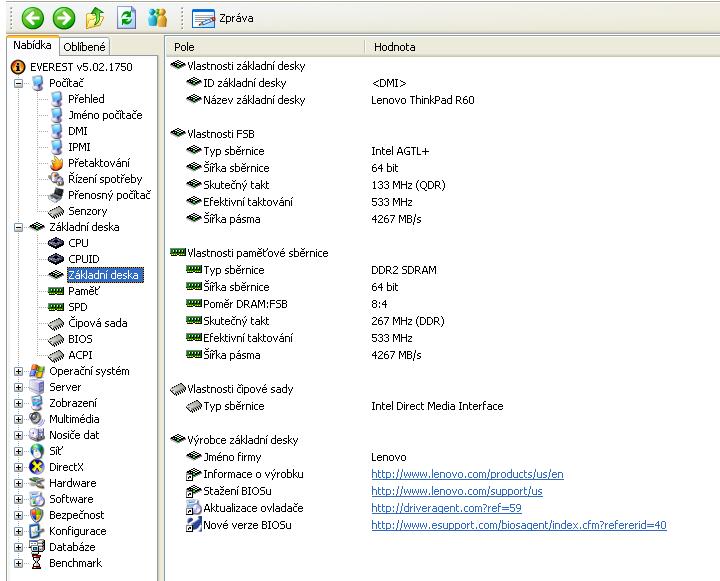The width and height of the screenshot is (720, 581).
Task: Expand the Operační systém node
Action: pyautogui.click(x=19, y=371)
